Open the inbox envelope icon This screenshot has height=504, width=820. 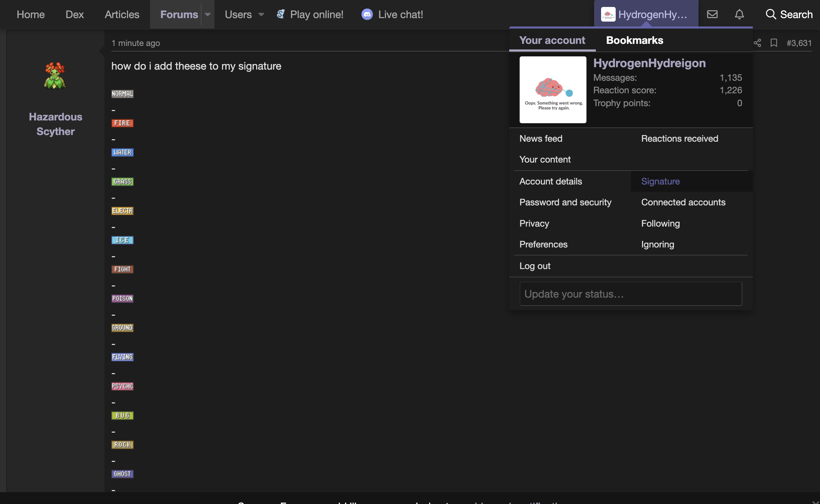click(712, 14)
